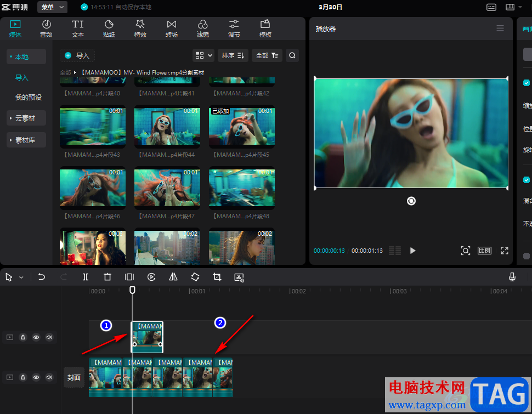Select clip thumbnail 片段43
This screenshot has width=532, height=414.
(93, 127)
